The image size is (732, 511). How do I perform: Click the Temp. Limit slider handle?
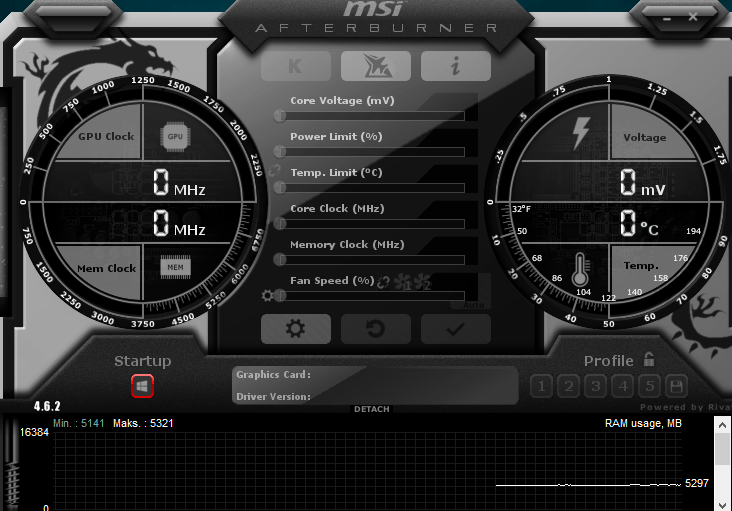[280, 187]
